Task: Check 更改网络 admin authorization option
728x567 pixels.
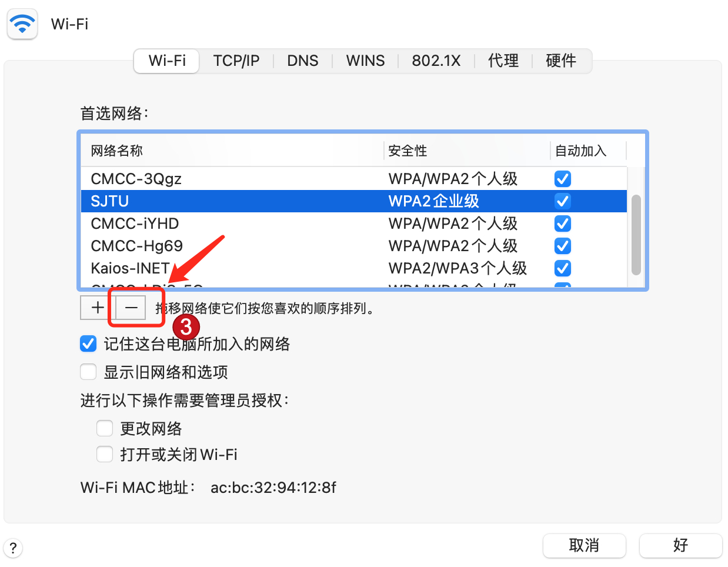Action: [x=105, y=428]
